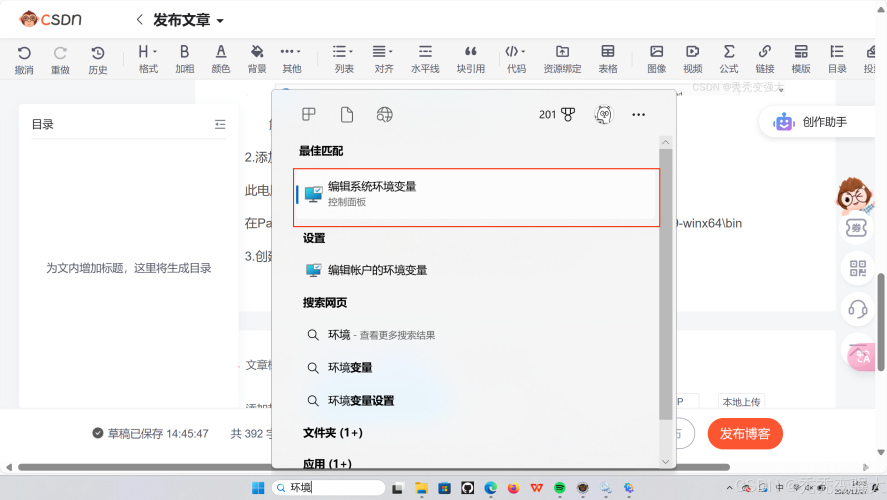Open the apps filter icon in search panel
This screenshot has height=500, width=887.
click(x=309, y=115)
